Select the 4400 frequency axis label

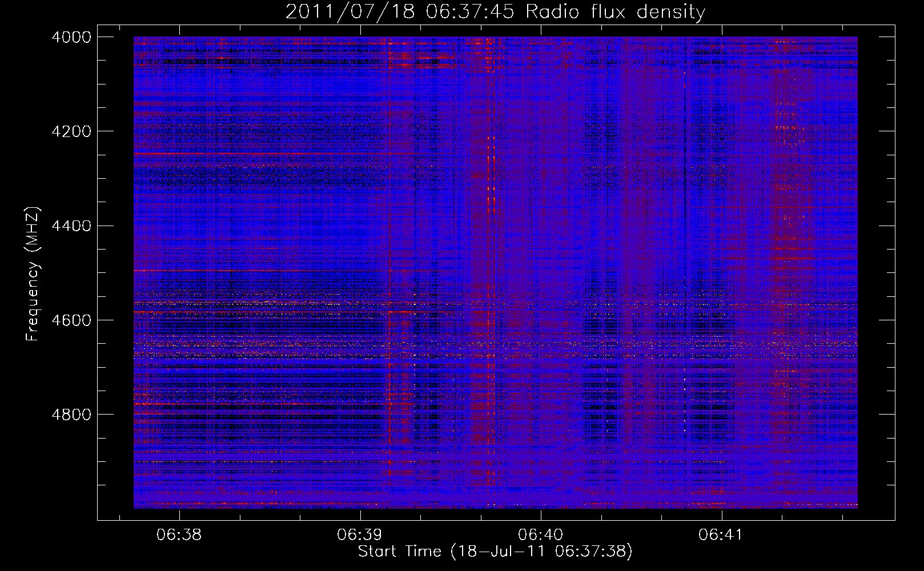pos(71,226)
